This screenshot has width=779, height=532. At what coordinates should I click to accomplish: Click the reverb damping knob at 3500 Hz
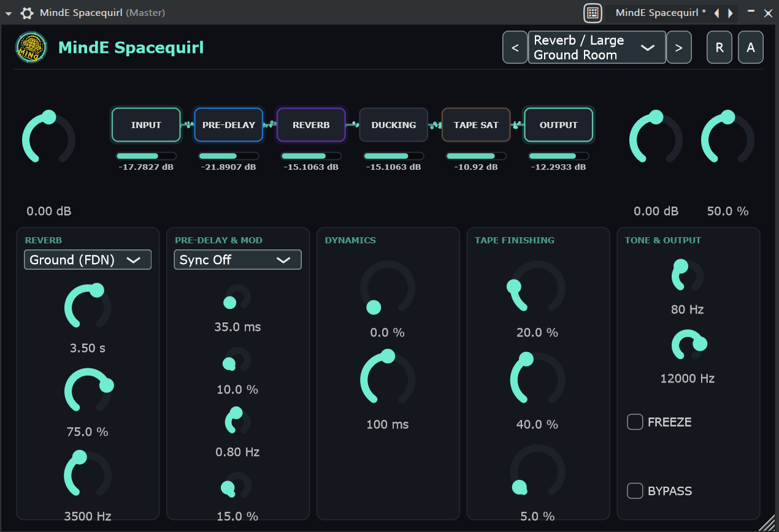pos(88,474)
